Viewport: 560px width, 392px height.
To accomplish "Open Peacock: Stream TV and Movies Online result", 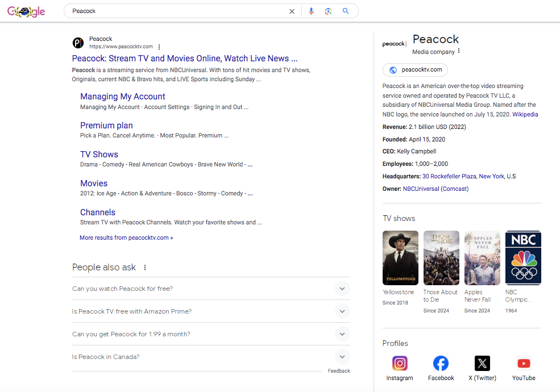I will tap(185, 58).
